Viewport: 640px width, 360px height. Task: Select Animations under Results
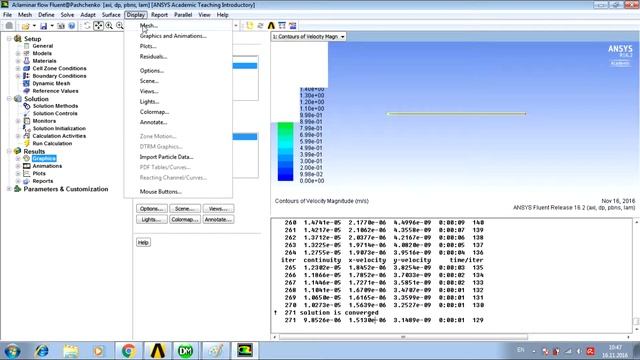tap(47, 166)
